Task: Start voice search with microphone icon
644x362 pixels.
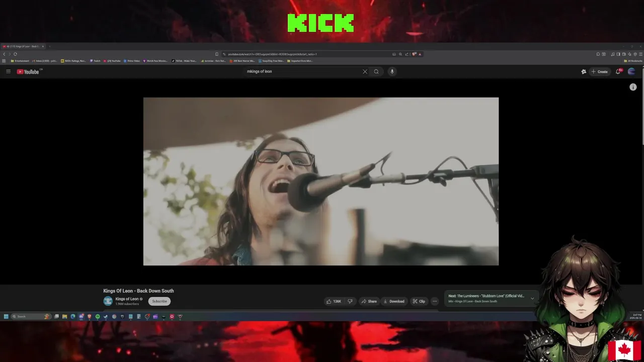Action: (392, 71)
